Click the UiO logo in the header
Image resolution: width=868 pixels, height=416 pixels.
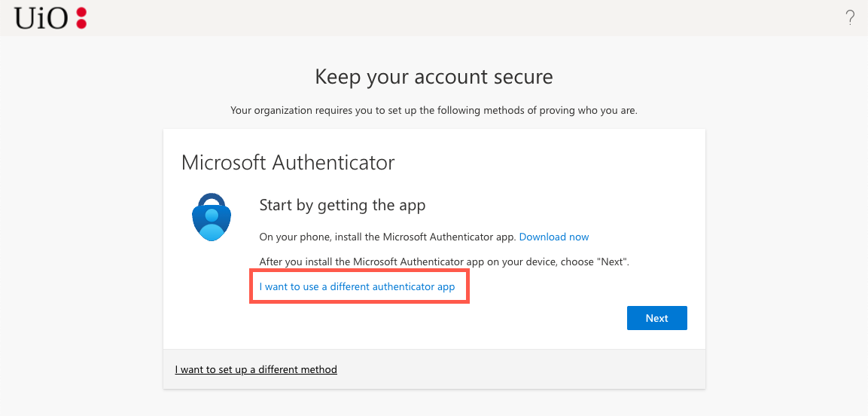point(51,18)
